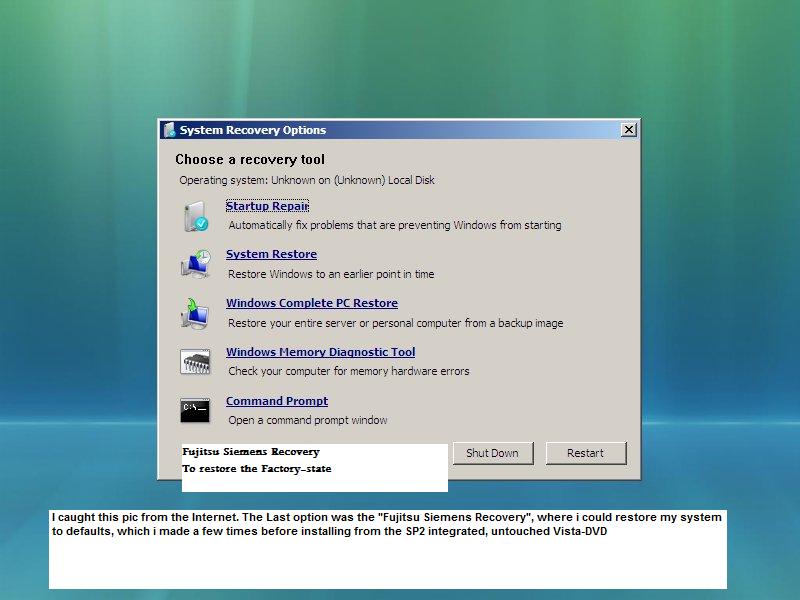Click the Command Prompt console icon

click(195, 411)
